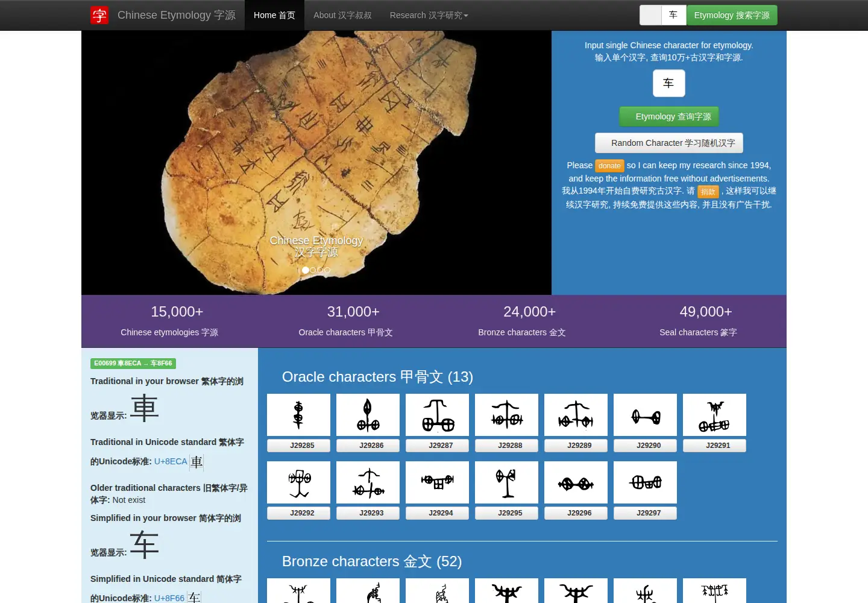Open the Chinese Etymology 字源 brand link
The width and height of the screenshot is (868, 603).
tap(177, 15)
